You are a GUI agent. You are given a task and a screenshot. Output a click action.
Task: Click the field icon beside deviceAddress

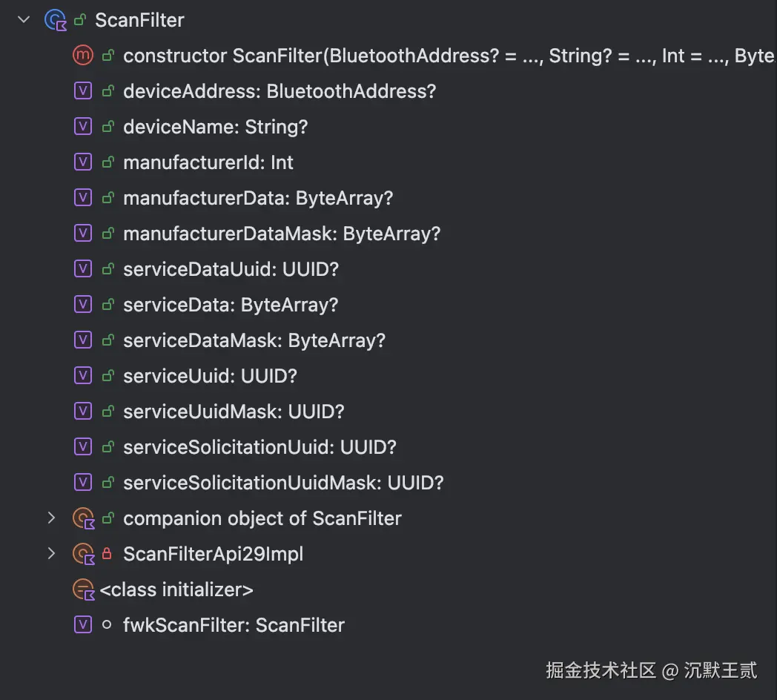[83, 90]
